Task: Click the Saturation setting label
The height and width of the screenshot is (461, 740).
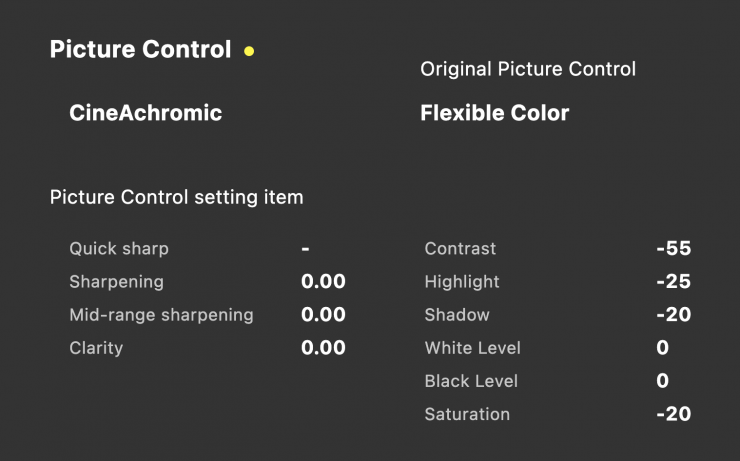Action: pyautogui.click(x=467, y=414)
